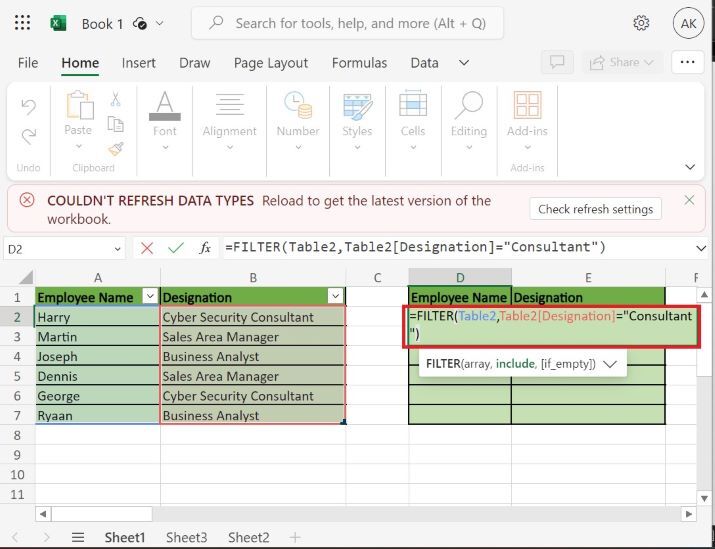The width and height of the screenshot is (715, 549).
Task: Click the horizontal scroll right arrow
Action: point(688,514)
